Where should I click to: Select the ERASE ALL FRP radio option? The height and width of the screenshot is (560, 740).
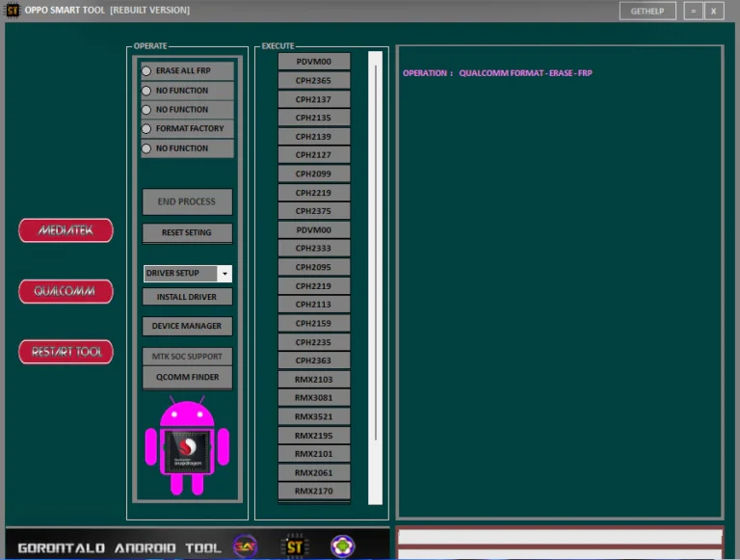pyautogui.click(x=146, y=70)
